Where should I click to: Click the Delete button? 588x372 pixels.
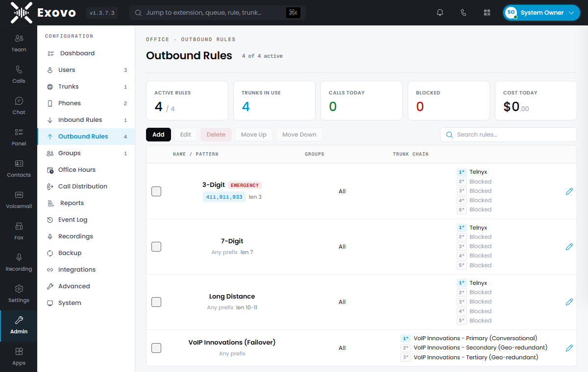click(216, 135)
